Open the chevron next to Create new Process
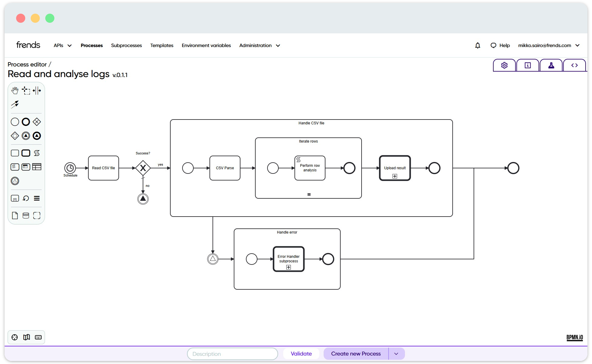 (396, 354)
